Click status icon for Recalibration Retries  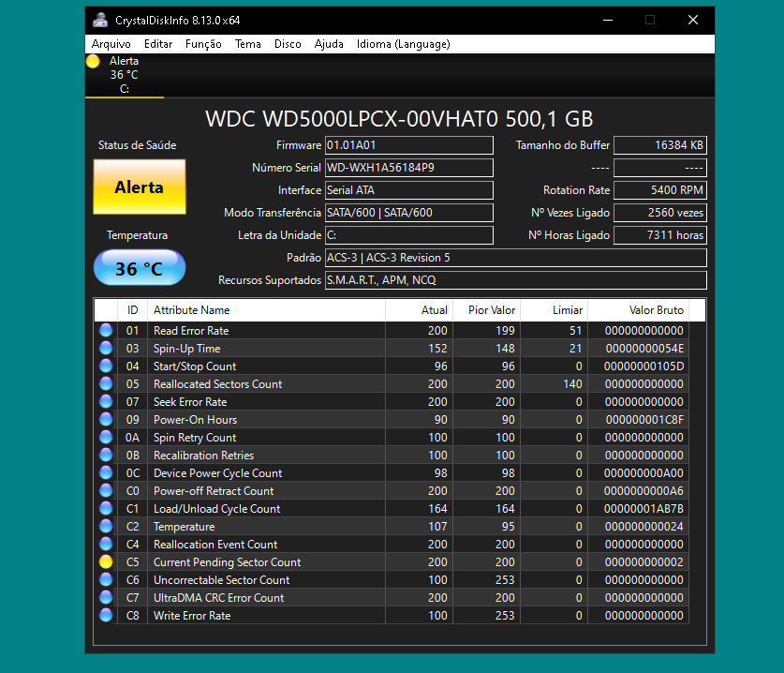tap(106, 455)
